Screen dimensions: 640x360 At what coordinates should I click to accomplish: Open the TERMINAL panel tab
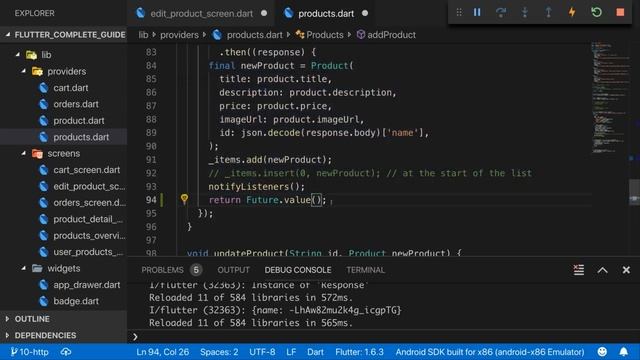pos(365,270)
